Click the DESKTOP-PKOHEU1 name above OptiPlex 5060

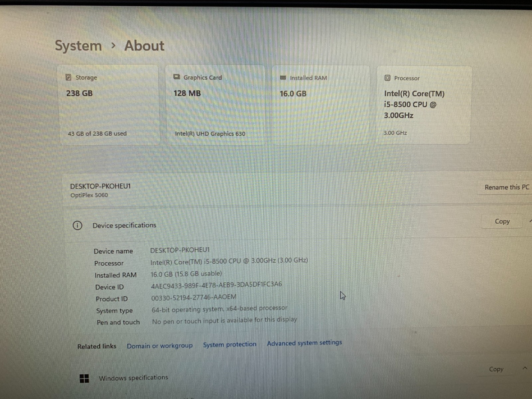tap(100, 186)
